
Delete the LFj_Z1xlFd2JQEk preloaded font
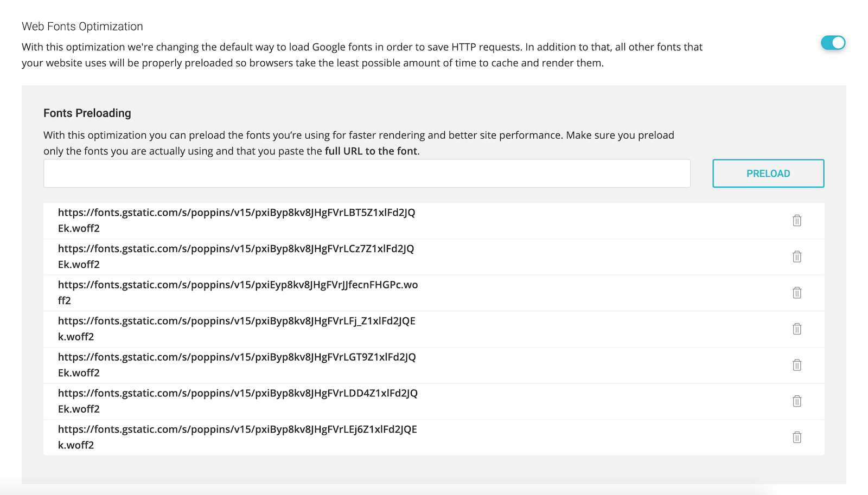coord(797,329)
